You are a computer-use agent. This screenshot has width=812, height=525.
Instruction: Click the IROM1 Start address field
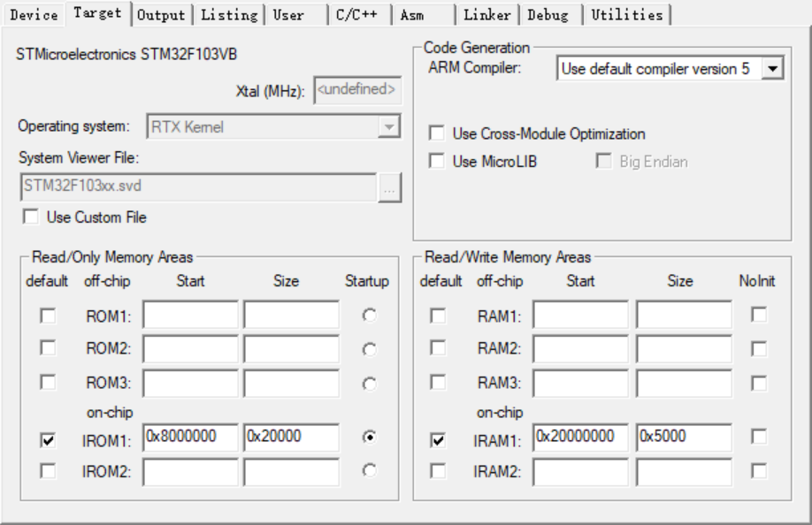pyautogui.click(x=190, y=437)
